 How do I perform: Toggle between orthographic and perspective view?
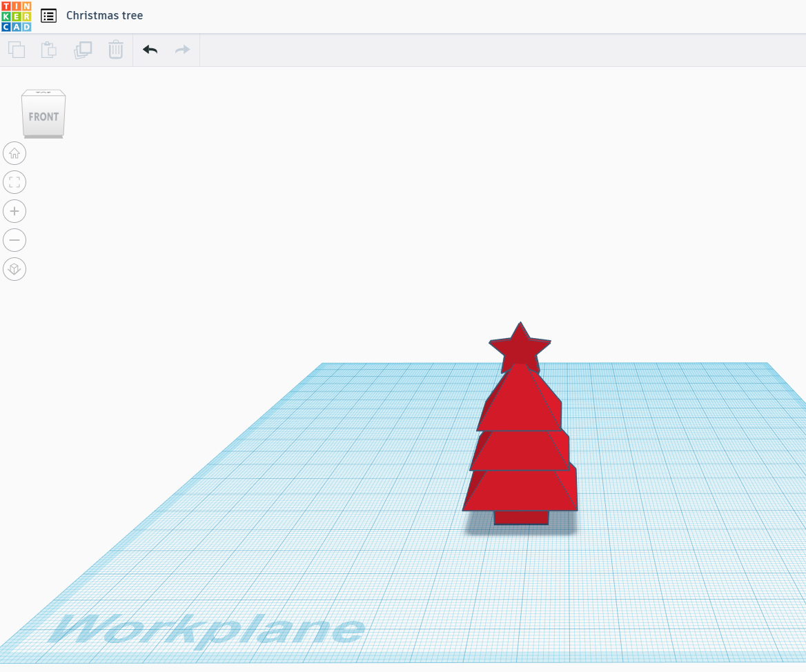click(14, 268)
